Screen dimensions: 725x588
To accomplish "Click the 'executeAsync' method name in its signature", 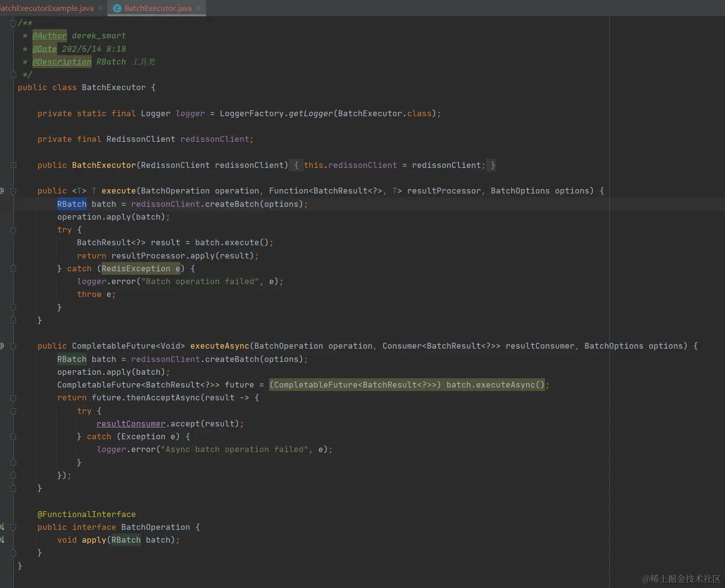I will pos(219,346).
